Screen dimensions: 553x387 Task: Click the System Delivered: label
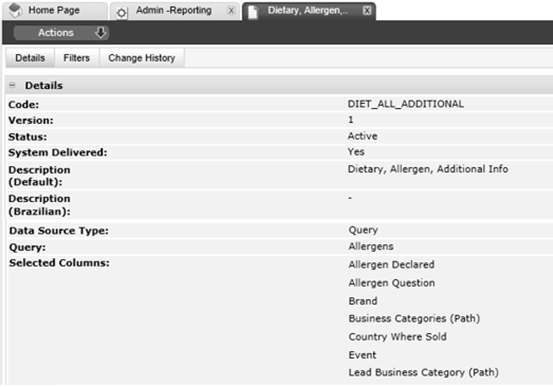[57, 153]
